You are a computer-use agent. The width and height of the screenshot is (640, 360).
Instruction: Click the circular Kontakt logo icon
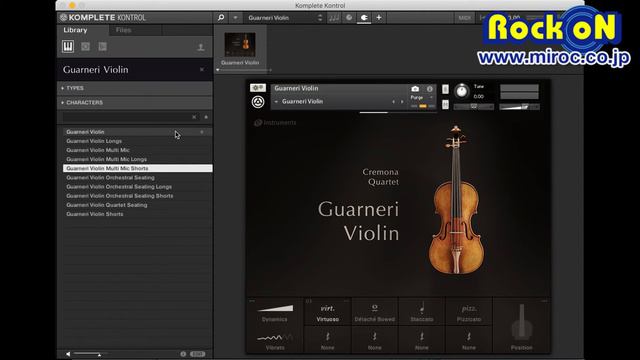point(258,102)
